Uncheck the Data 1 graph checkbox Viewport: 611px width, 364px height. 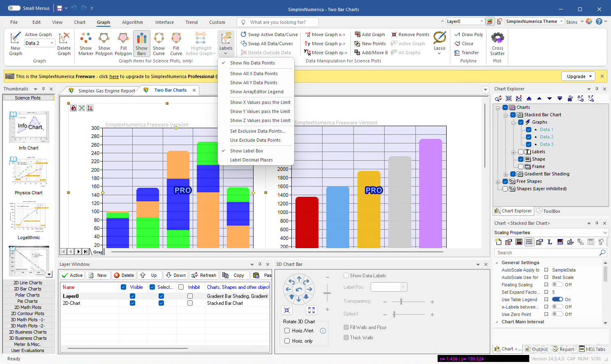click(x=528, y=129)
